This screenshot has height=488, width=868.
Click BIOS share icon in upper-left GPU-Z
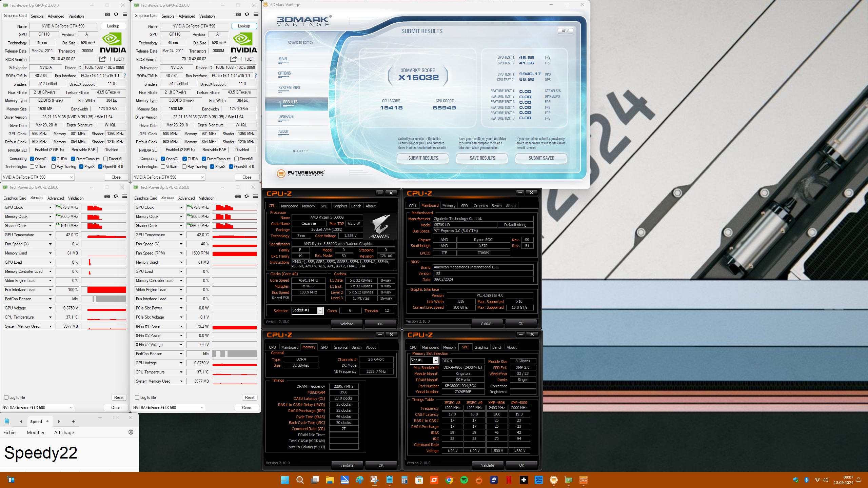[102, 59]
